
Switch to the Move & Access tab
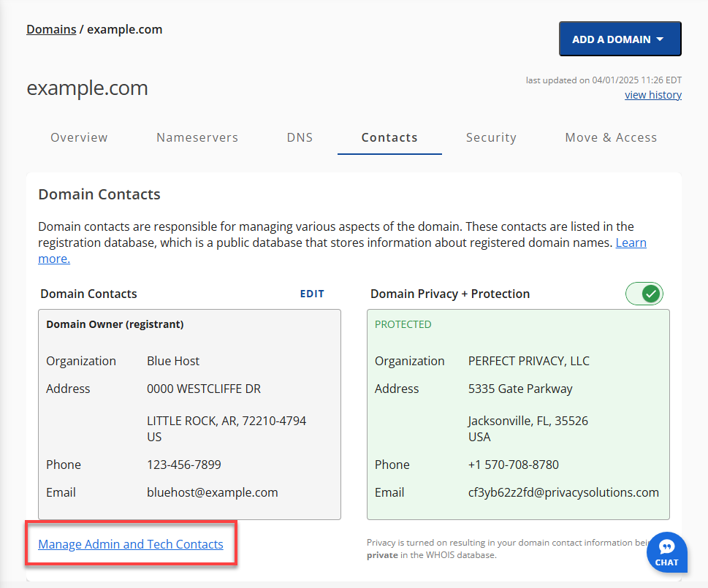(611, 137)
